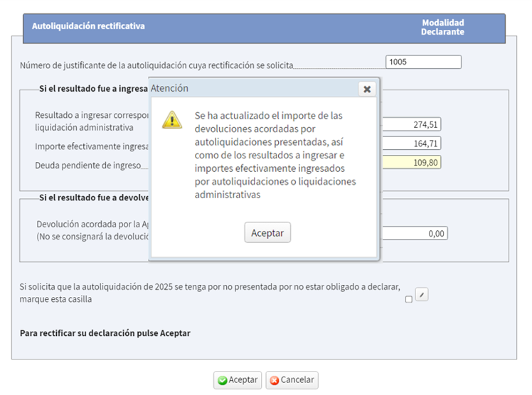Close the Atención dialog with the X
Screen dimensions: 532x395
click(367, 89)
